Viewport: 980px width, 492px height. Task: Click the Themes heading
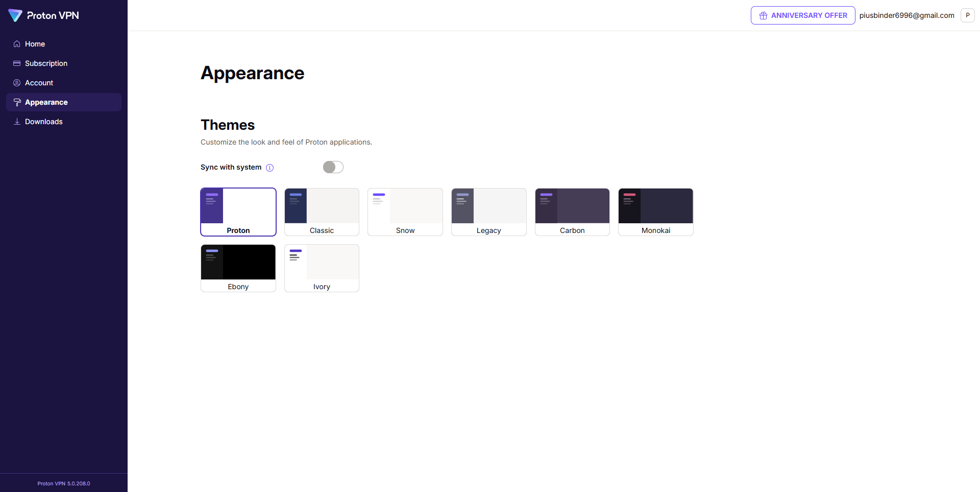click(x=228, y=125)
